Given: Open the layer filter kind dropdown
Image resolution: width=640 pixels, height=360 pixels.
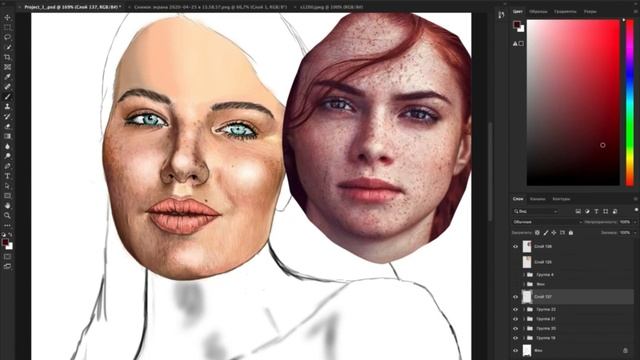Looking at the screenshot, I should tap(536, 211).
